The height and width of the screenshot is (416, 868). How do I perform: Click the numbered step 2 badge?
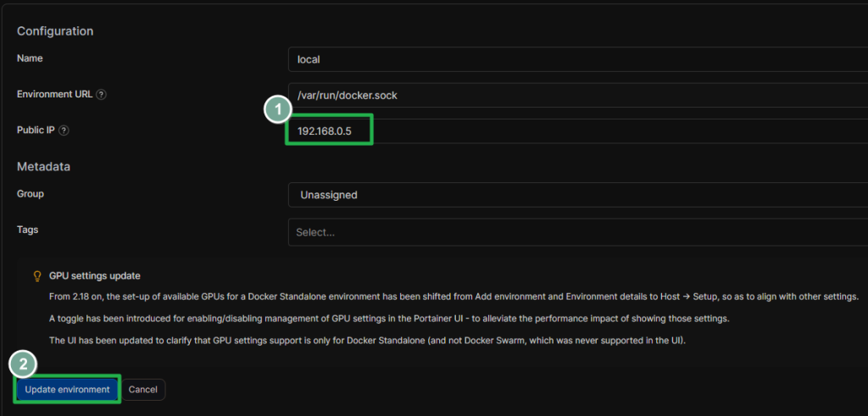click(23, 366)
